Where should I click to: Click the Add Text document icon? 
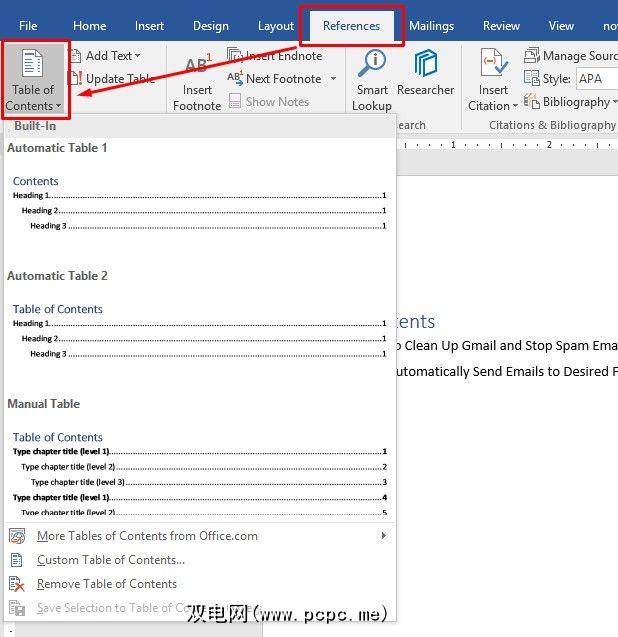click(x=76, y=56)
